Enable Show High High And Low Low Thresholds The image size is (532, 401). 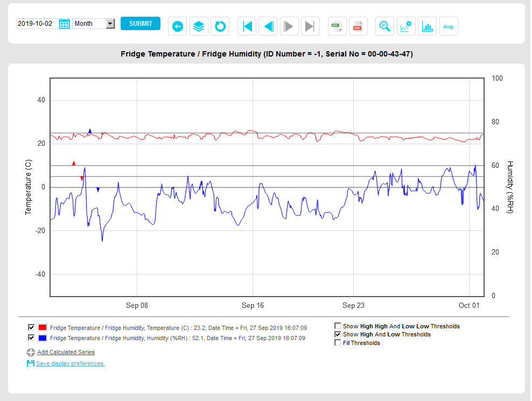click(x=338, y=326)
